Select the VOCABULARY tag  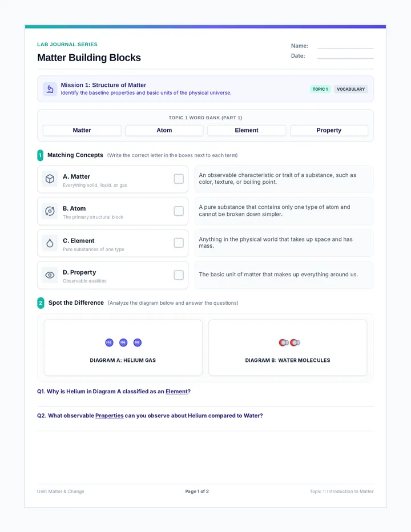point(350,89)
